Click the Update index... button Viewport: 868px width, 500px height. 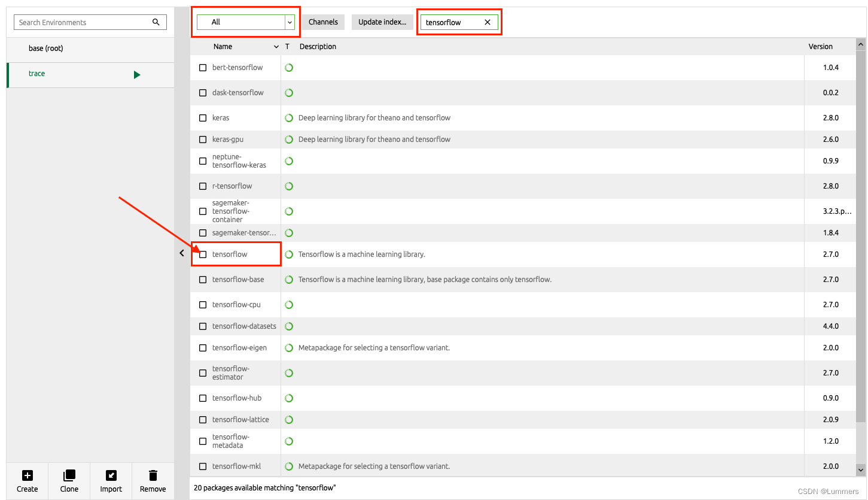(382, 22)
